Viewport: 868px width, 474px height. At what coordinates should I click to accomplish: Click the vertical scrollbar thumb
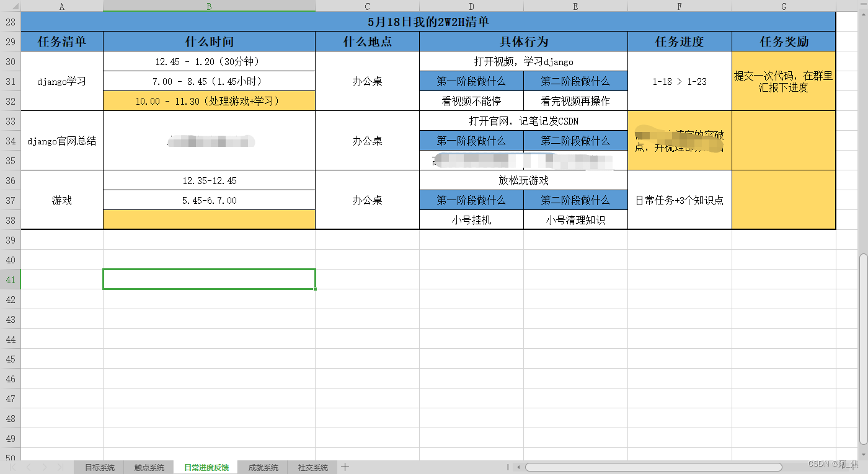tap(863, 349)
